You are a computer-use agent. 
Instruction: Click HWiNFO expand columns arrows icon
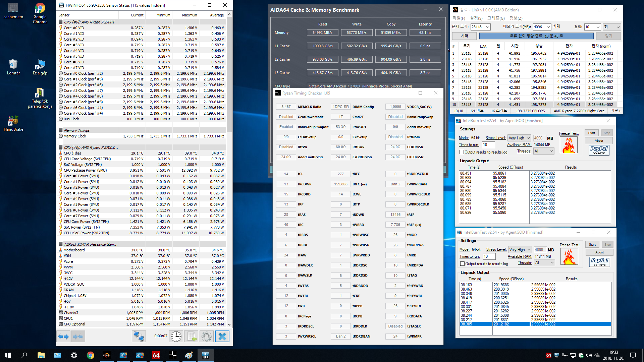63,337
